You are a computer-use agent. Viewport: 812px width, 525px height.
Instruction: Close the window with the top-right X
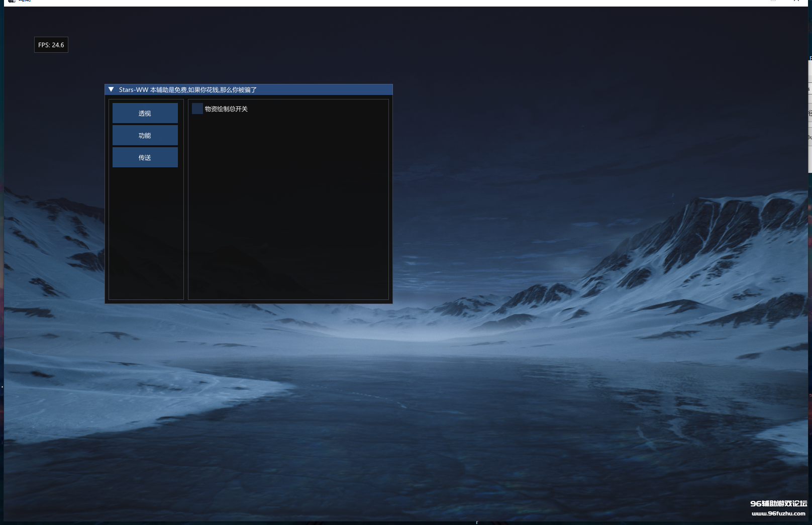796,1
